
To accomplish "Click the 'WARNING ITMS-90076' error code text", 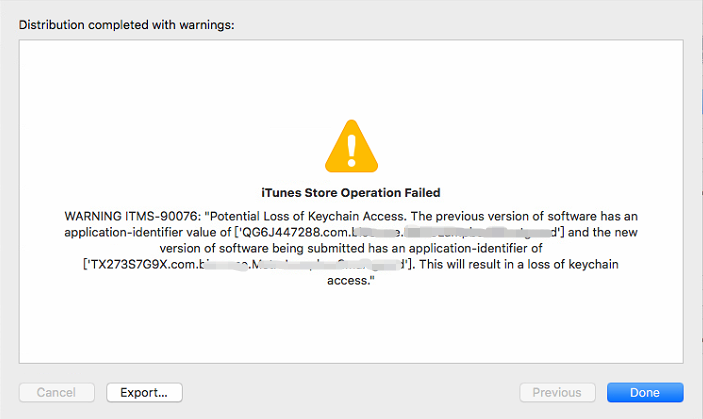I will (133, 216).
